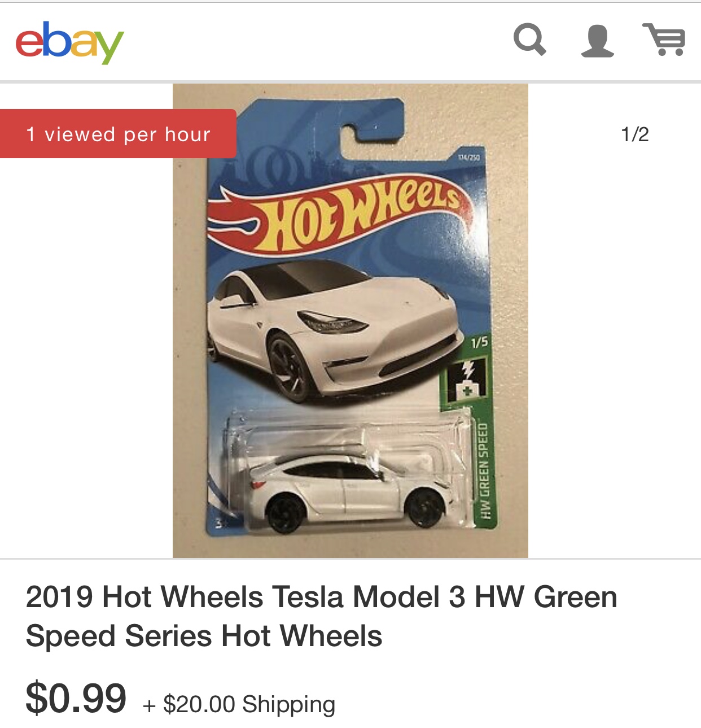Click the 1/5 series number on card

(479, 342)
